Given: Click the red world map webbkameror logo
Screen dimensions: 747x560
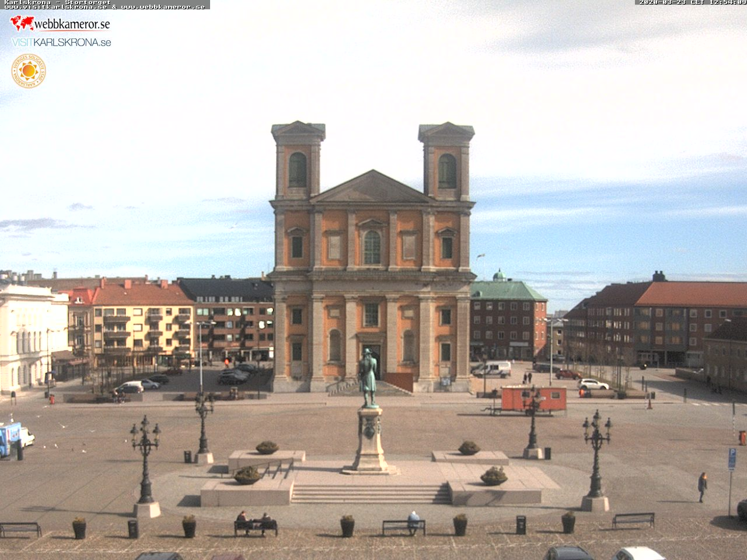Looking at the screenshot, I should pyautogui.click(x=22, y=23).
